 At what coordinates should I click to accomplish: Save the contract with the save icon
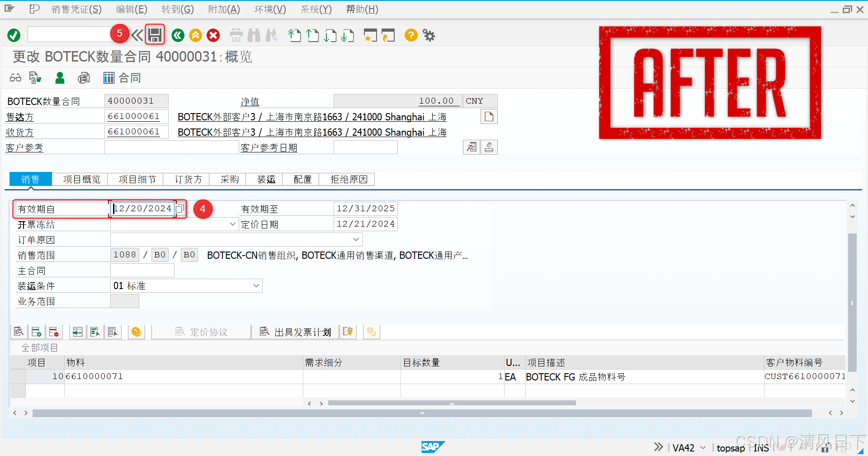pyautogui.click(x=155, y=35)
